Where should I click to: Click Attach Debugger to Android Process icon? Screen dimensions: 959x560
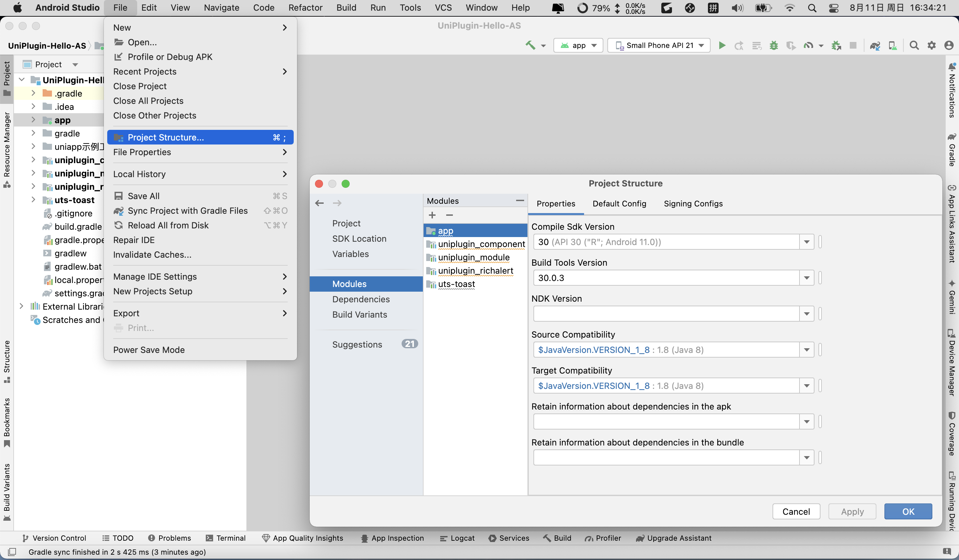point(836,46)
